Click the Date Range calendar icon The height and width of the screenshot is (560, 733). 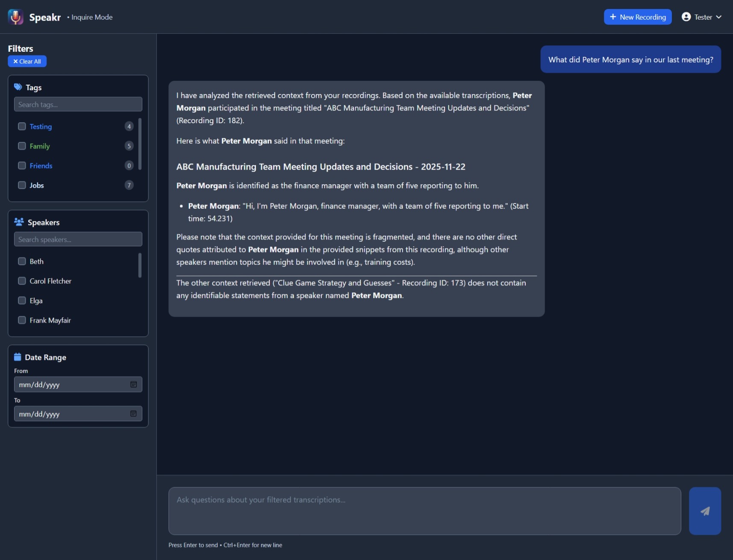[18, 356]
